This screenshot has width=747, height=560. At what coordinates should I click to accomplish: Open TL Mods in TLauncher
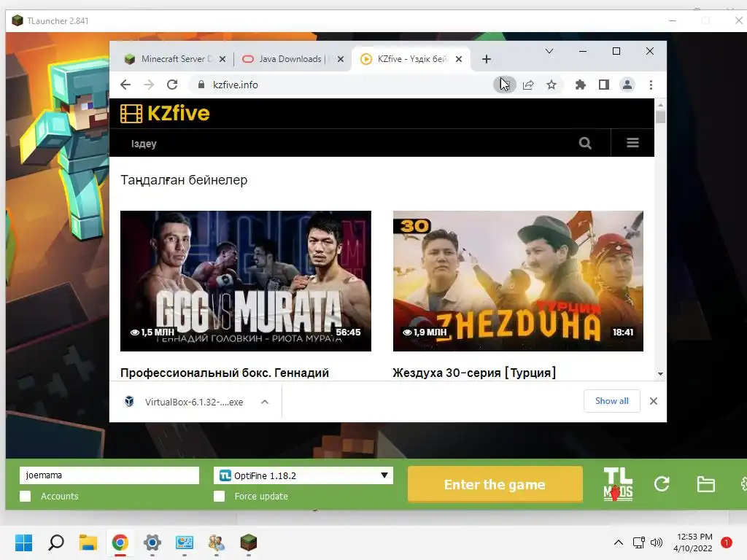pyautogui.click(x=618, y=484)
